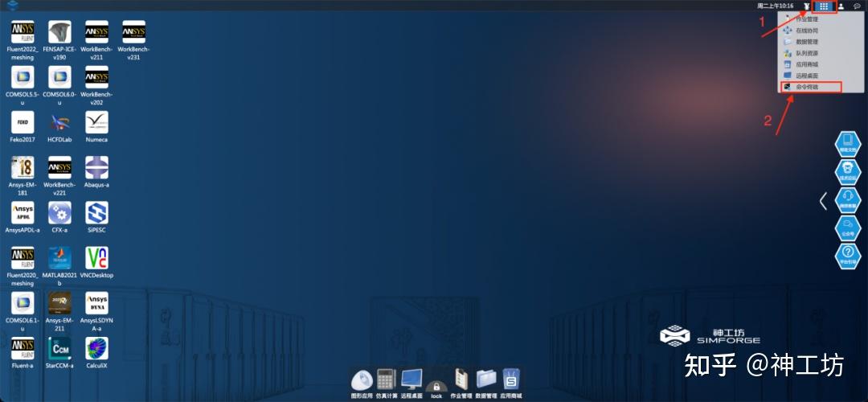Click the lock button in the dock
The height and width of the screenshot is (402, 868).
tap(436, 386)
